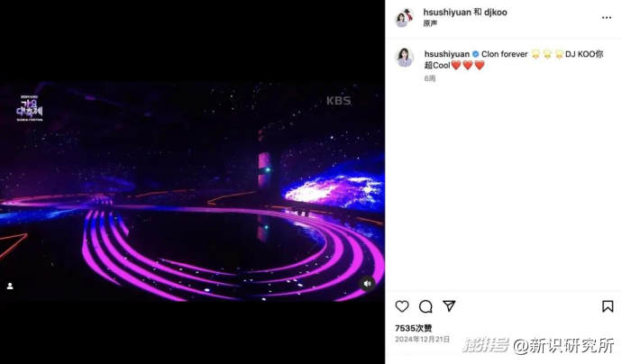The image size is (622, 364).
Task: Click the blue verified badge
Action: (475, 54)
